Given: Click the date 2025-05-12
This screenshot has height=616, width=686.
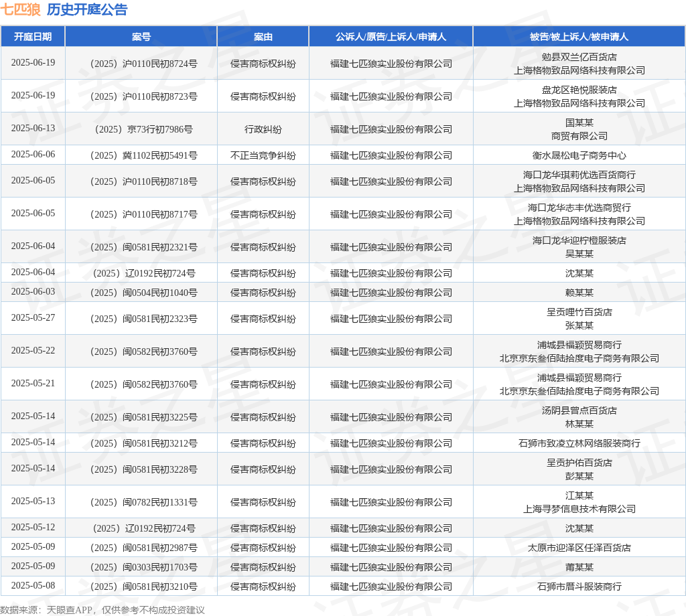Looking at the screenshot, I should [33, 527].
